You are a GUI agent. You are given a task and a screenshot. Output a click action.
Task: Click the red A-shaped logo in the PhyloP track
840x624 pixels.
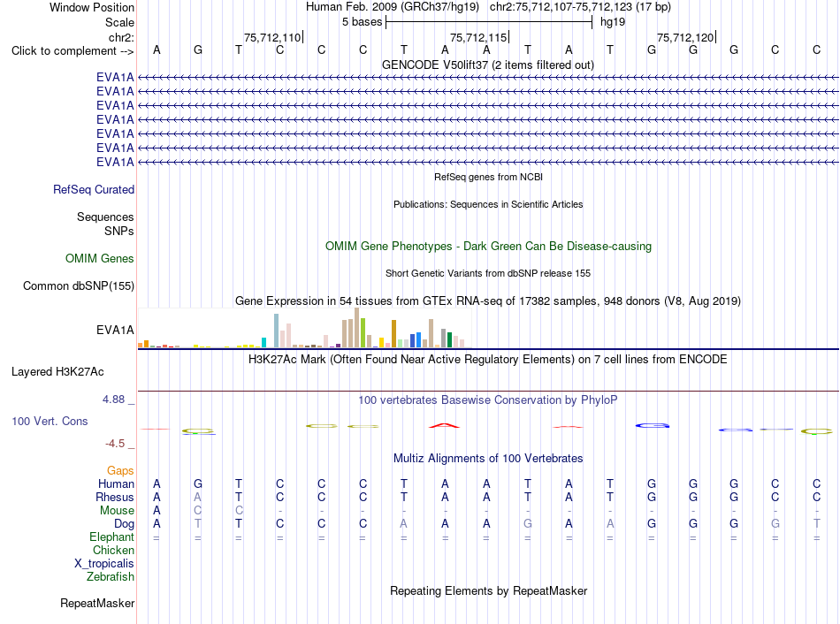click(x=444, y=426)
